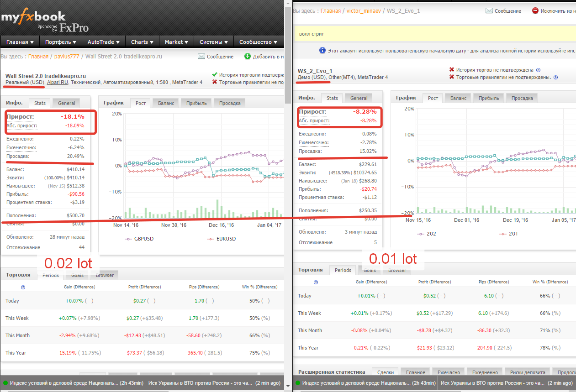This screenshot has height=392, width=576.
Task: Click pavlus777 breadcrumb link
Action: point(67,57)
